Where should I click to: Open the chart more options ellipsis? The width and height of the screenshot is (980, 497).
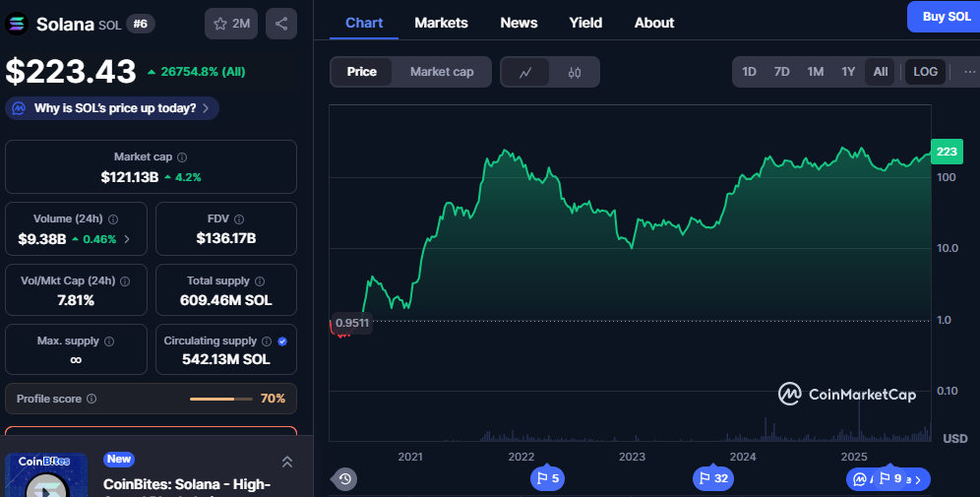[x=969, y=72]
